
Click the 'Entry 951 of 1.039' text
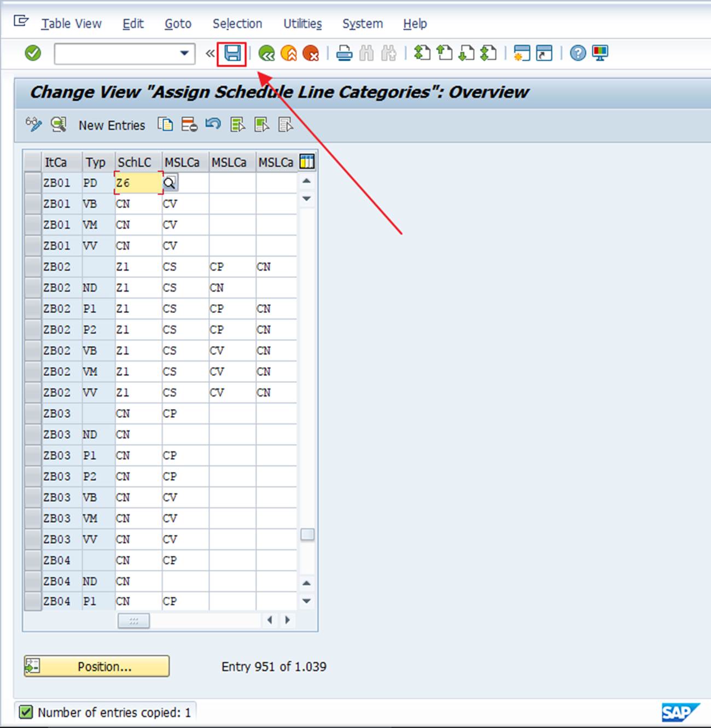(x=273, y=666)
